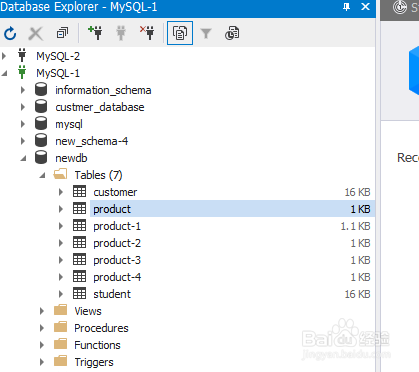Expand the MySQL-2 connection node
419x372 pixels.
(4, 56)
